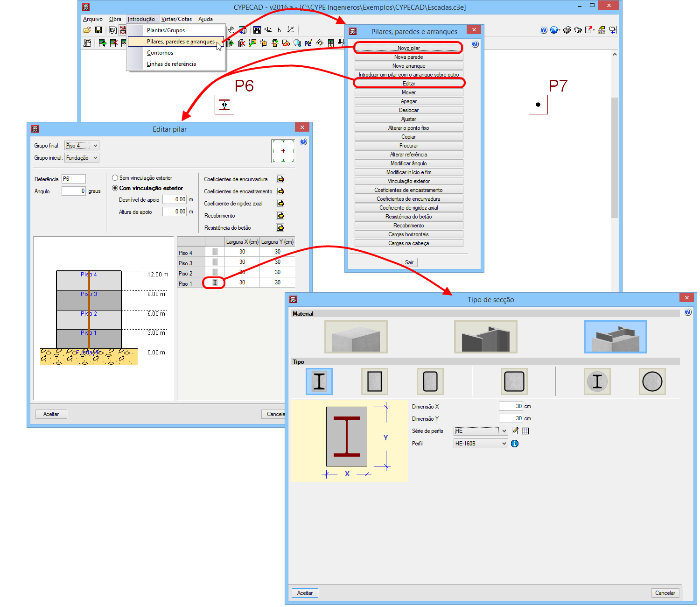Screen dimensions: 700x607
Task: Open the globe web icon in toolbar
Action: click(x=554, y=30)
